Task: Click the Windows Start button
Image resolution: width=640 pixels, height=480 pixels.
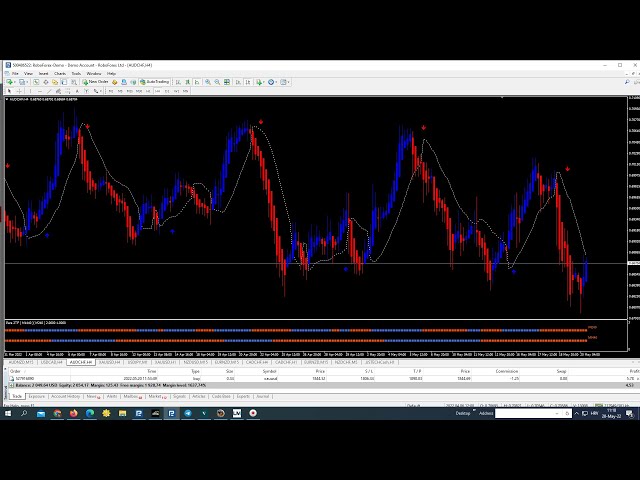Action: 8,412
